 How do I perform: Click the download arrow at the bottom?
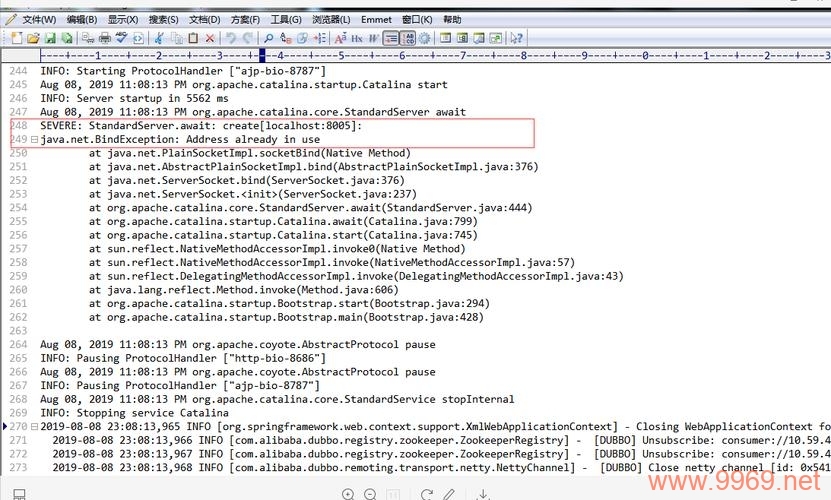[x=482, y=494]
